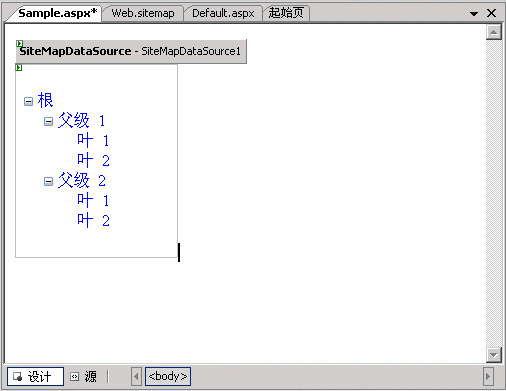Open the SiteMapDataSource smart tag glyph
This screenshot has width=506, height=391.
19,43
